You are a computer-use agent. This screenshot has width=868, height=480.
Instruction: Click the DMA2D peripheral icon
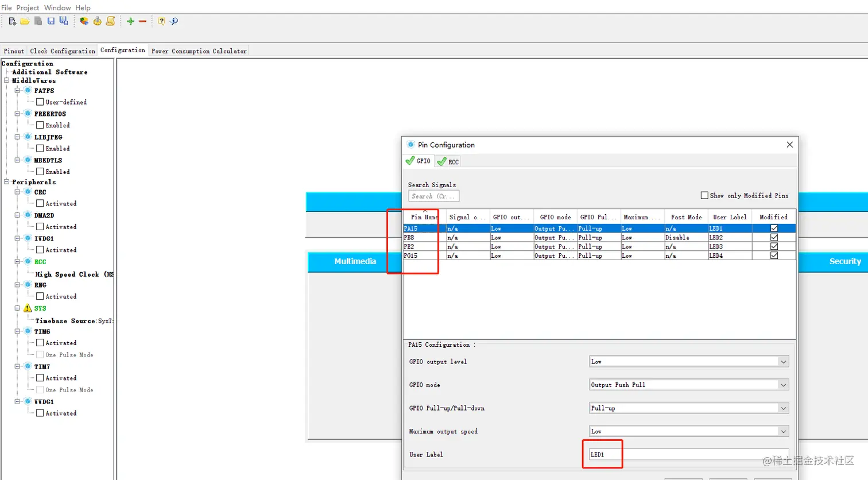click(x=28, y=215)
